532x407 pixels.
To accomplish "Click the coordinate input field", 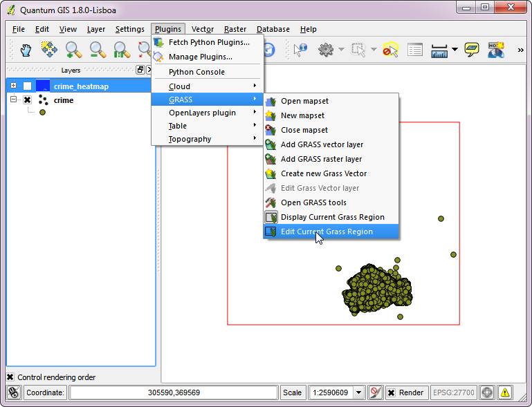I will point(174,392).
